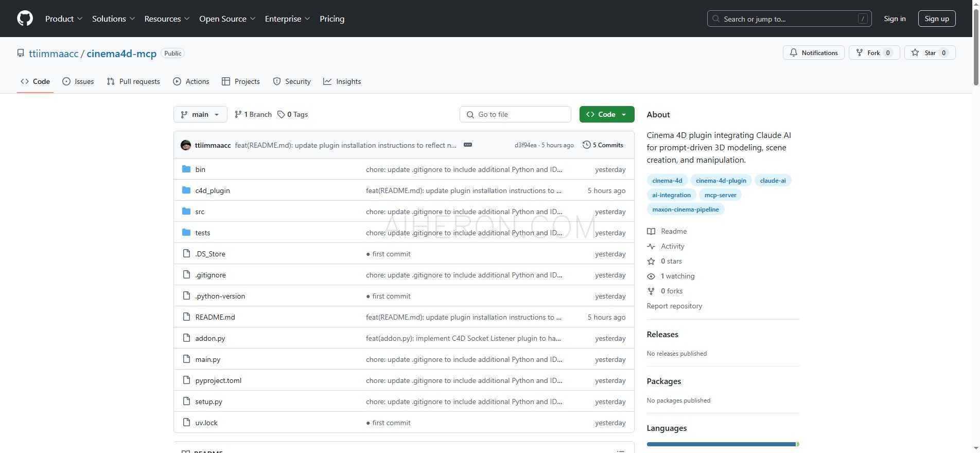Click the README.md file icon

(x=186, y=317)
